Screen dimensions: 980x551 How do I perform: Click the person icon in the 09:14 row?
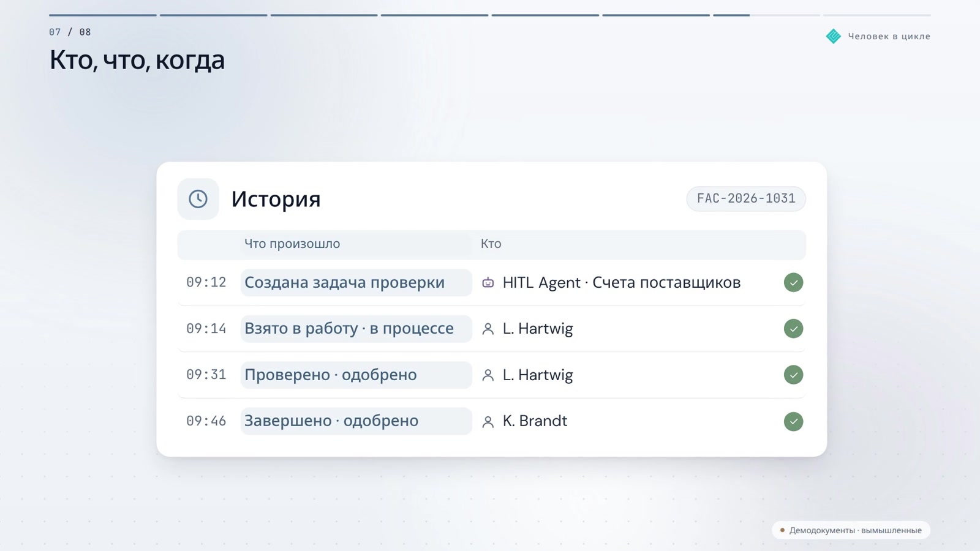[x=488, y=329]
